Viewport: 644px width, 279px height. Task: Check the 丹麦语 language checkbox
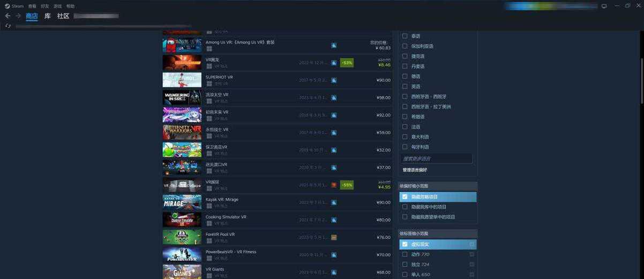tap(405, 66)
